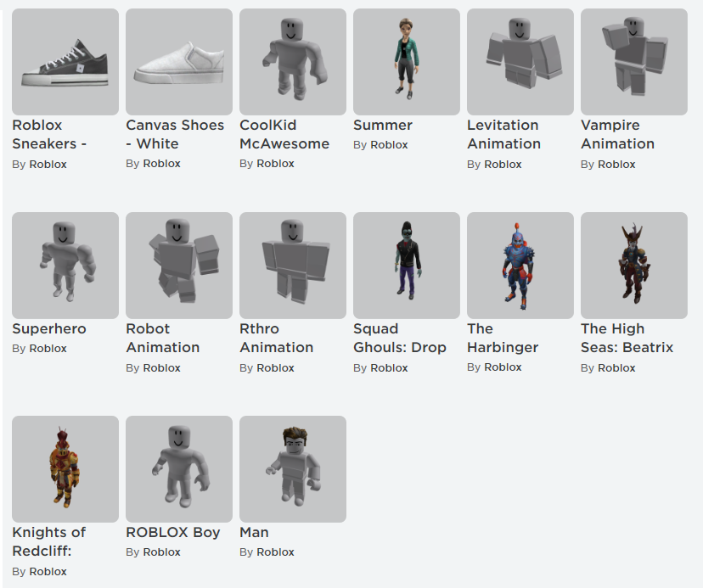Select the ROBLOX Boy avatar thumbnail
Viewport: 703px width, 588px height.
click(179, 469)
